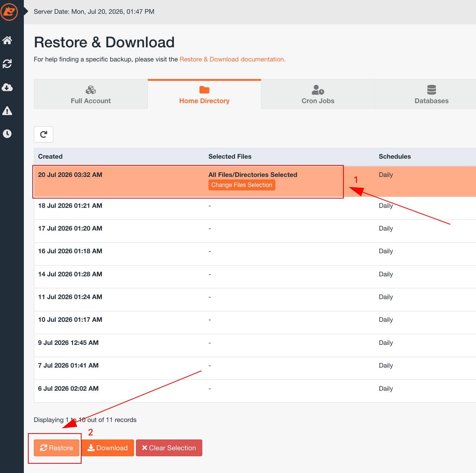Click the Home Directory folder icon
Screen dimensions: 476x473
tap(204, 90)
